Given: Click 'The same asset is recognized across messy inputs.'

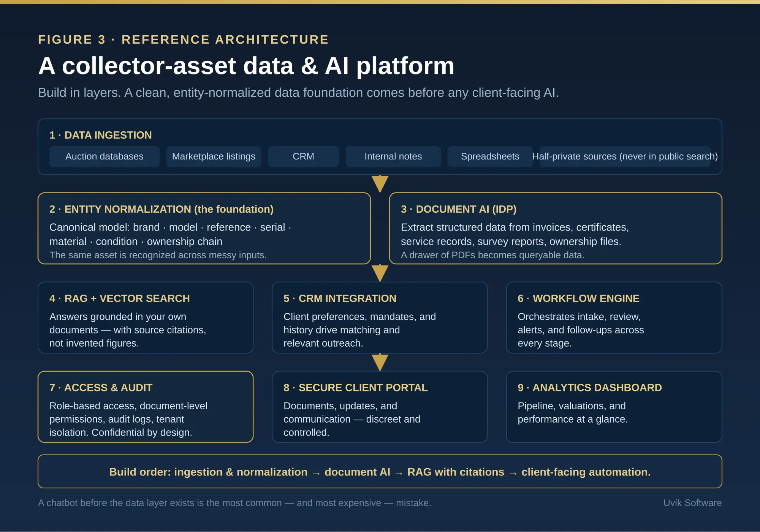Looking at the screenshot, I should point(158,255).
